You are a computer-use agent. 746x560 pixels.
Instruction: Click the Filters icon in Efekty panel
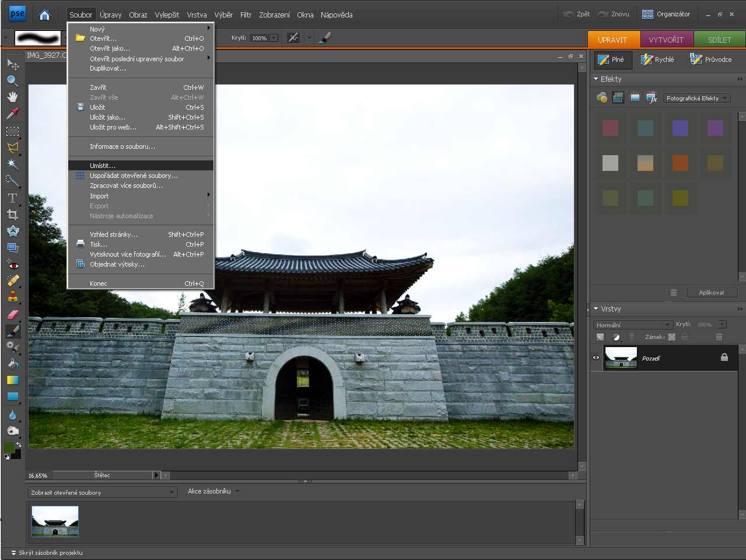(x=601, y=98)
